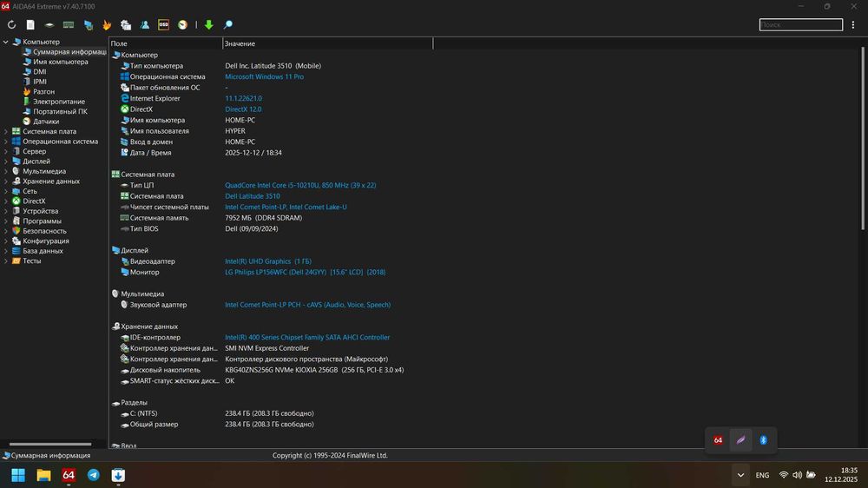Click the Bluetooth tray popup icon
Viewport: 868px width, 488px height.
763,440
